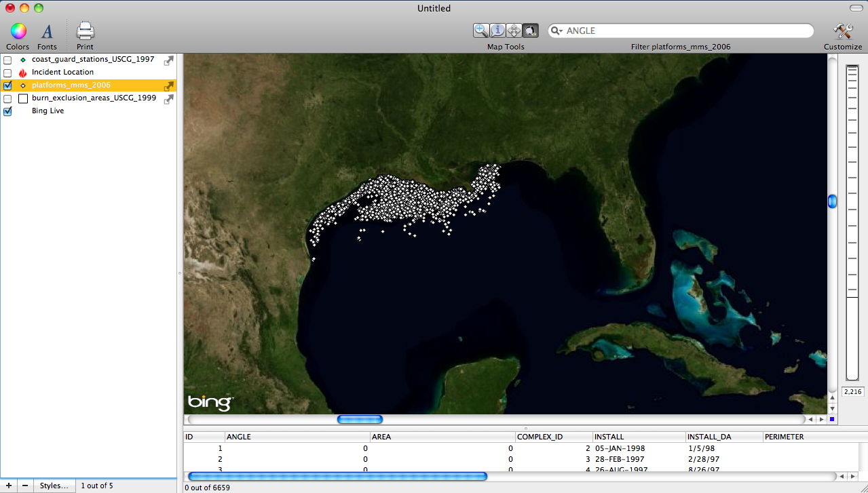Open the Customize toolbar tool
The image size is (868, 493).
tap(843, 31)
